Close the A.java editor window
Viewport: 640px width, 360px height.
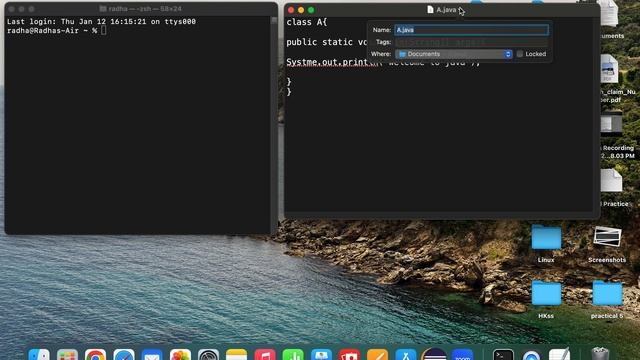[x=291, y=10]
